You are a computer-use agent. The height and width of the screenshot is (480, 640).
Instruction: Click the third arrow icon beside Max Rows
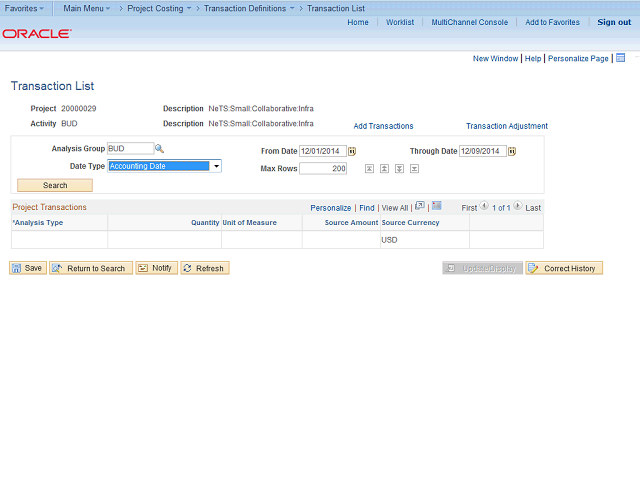[x=400, y=169]
